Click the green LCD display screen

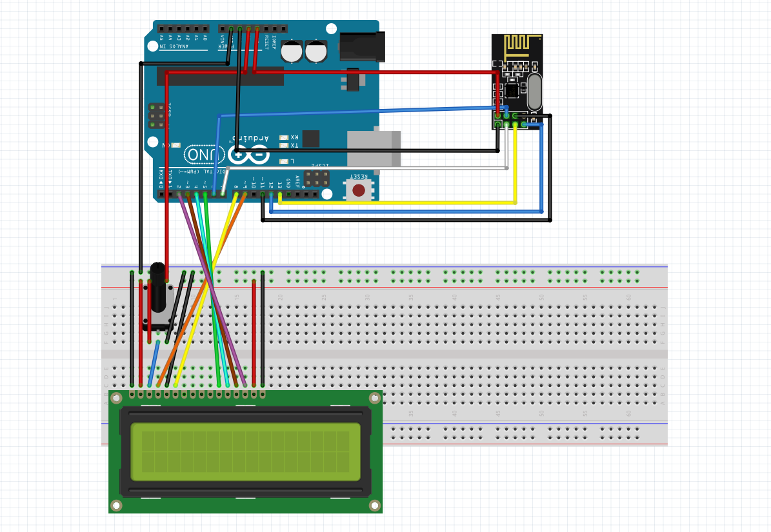[x=245, y=451]
